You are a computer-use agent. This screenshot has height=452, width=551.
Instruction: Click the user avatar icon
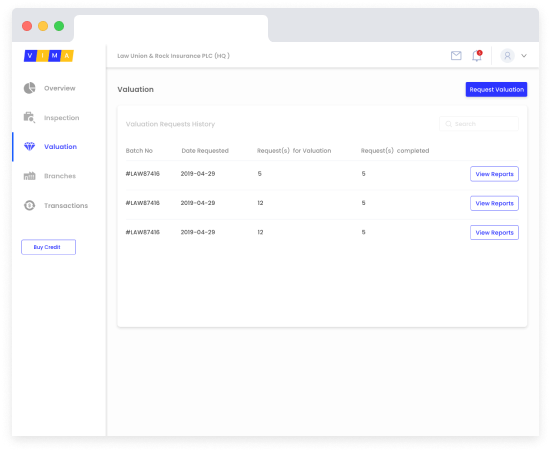point(507,56)
